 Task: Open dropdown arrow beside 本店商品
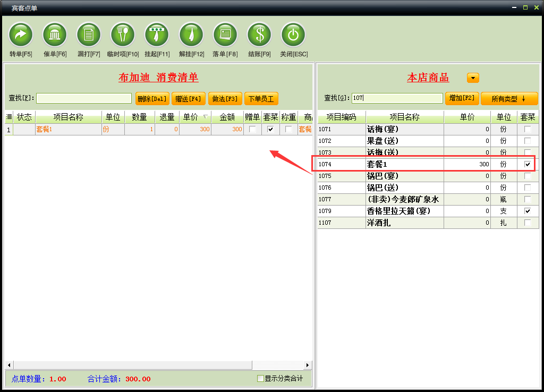(x=473, y=78)
